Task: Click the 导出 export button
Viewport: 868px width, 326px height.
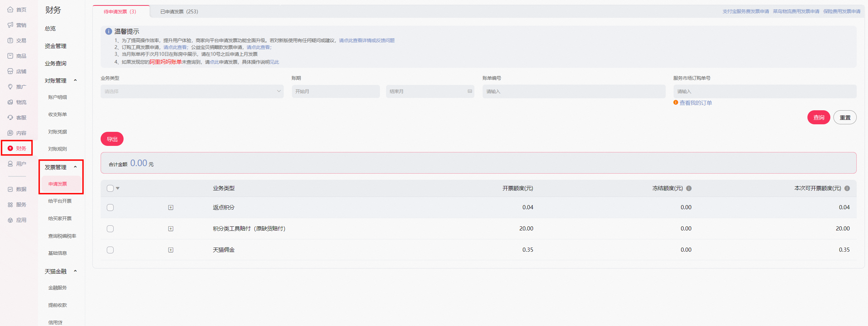Action: click(112, 139)
